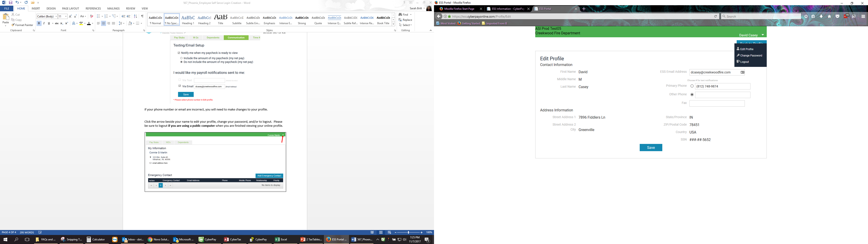The width and height of the screenshot is (868, 244).
Task: Click the Word zoom slider
Action: pyautogui.click(x=409, y=232)
